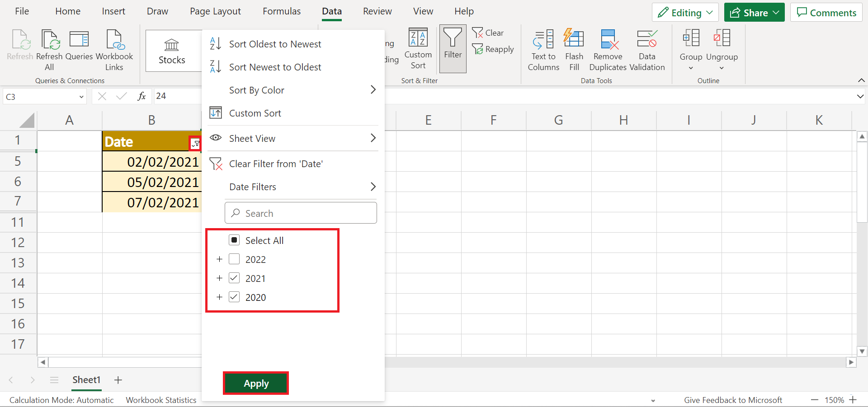Select Custom Sort from the menu
This screenshot has width=868, height=407.
255,113
